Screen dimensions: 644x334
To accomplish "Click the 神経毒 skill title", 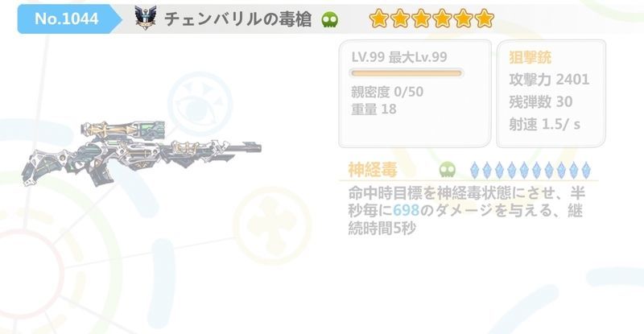I will pyautogui.click(x=373, y=169).
